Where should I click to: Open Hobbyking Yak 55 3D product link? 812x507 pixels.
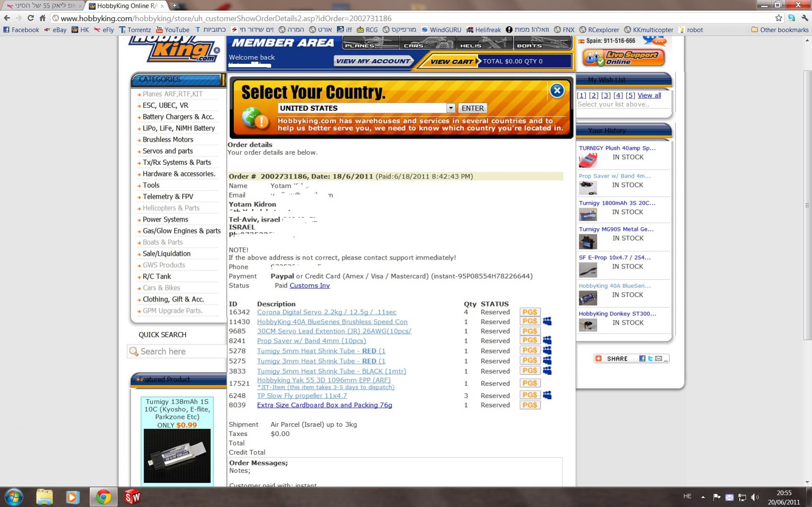coord(324,380)
